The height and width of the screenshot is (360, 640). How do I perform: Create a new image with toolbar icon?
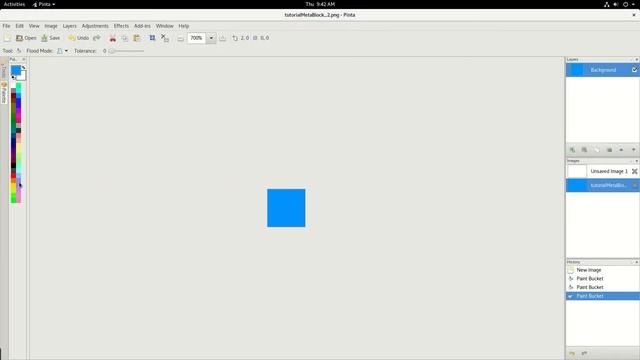pos(7,38)
